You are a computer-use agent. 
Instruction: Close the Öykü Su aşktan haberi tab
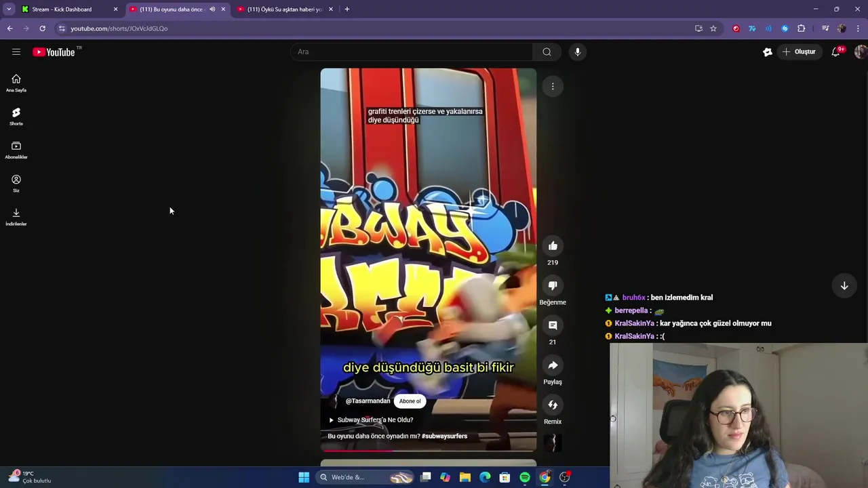[330, 9]
